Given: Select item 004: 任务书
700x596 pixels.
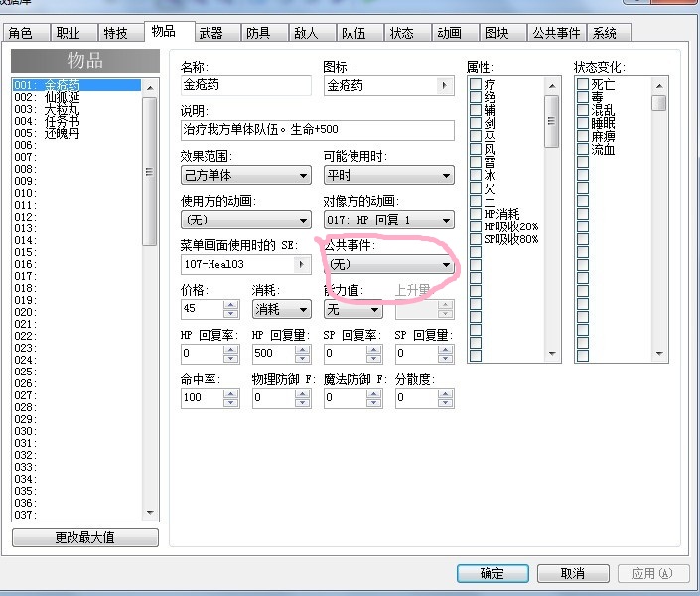Looking at the screenshot, I should pos(76,121).
